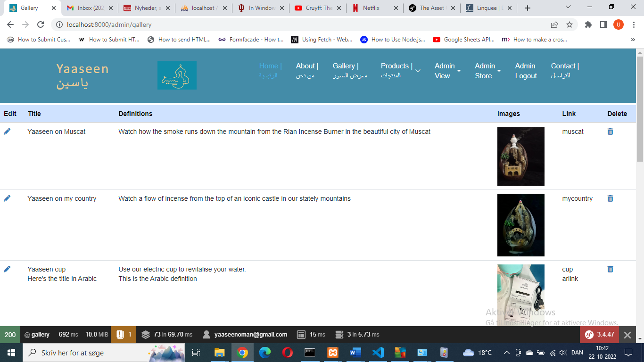Image resolution: width=644 pixels, height=362 pixels.
Task: Click the Muscat incense burner thumbnail
Action: pyautogui.click(x=521, y=156)
